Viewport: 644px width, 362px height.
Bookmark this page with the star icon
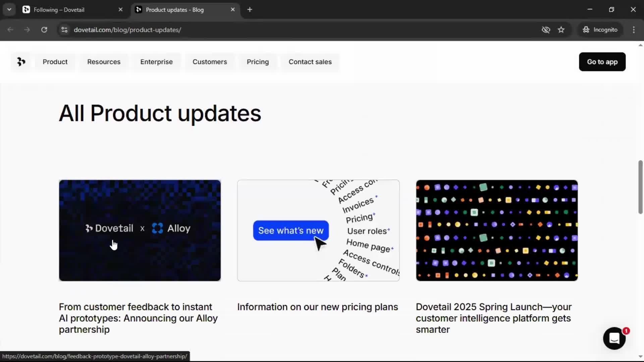561,30
